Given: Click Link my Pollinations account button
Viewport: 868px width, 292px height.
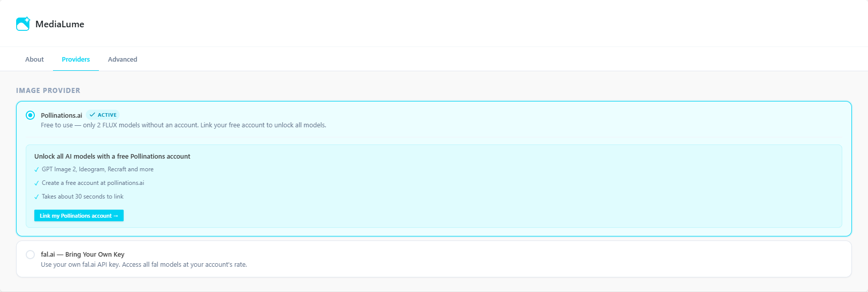Looking at the screenshot, I should pos(79,216).
